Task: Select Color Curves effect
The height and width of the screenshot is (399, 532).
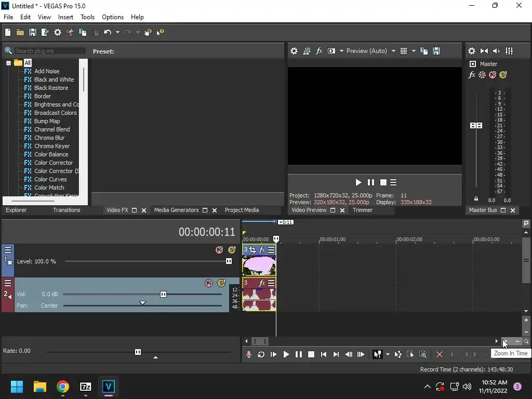Action: pos(50,179)
